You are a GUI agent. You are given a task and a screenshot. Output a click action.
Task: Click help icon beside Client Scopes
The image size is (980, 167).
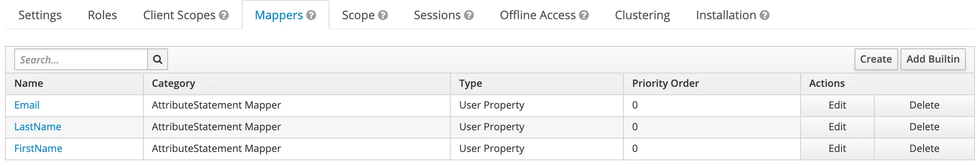[x=224, y=15]
